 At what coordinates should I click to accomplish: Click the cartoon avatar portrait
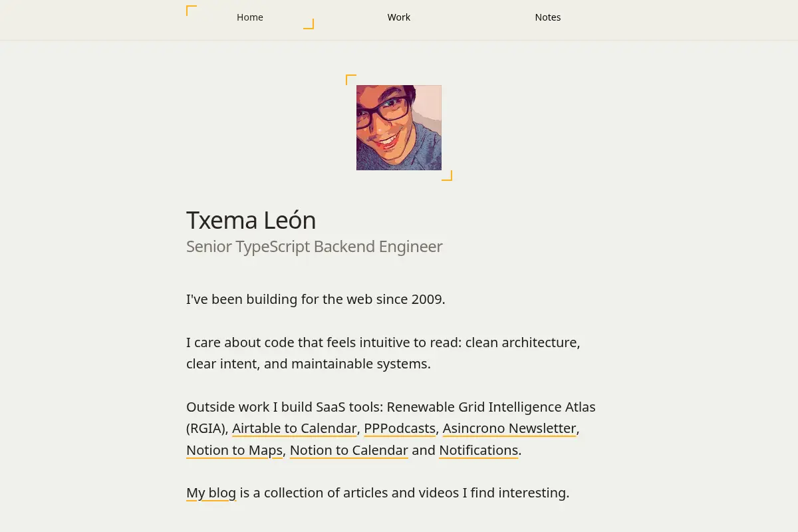pos(399,128)
